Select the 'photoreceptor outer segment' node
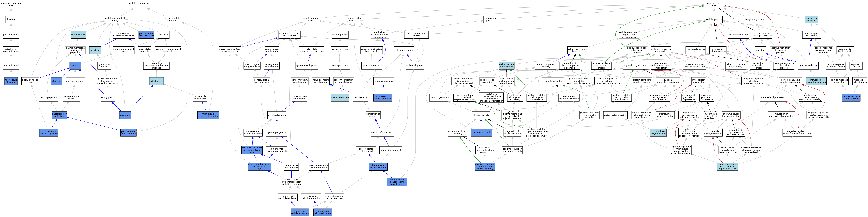This screenshot has height=217, width=868. [128, 133]
